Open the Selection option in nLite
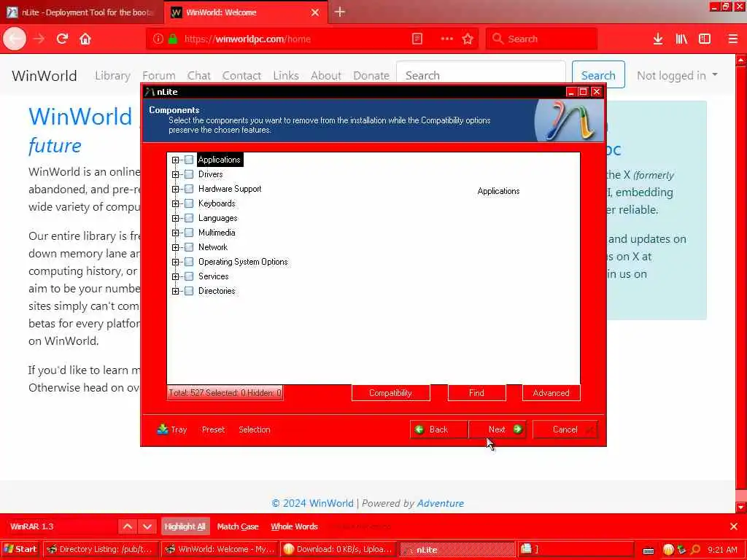 click(255, 429)
